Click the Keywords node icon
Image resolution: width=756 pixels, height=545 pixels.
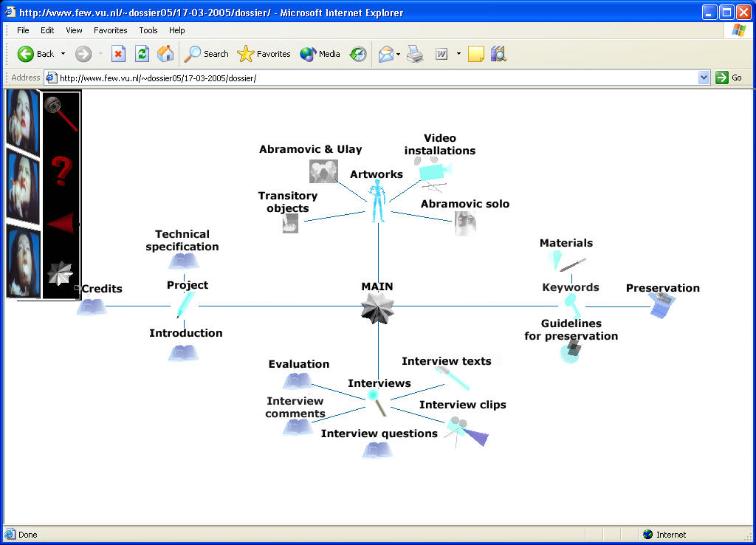coord(572,305)
